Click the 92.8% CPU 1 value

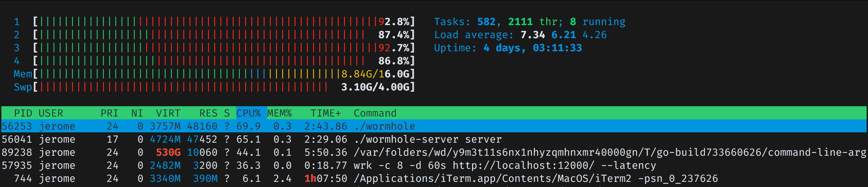coord(394,22)
